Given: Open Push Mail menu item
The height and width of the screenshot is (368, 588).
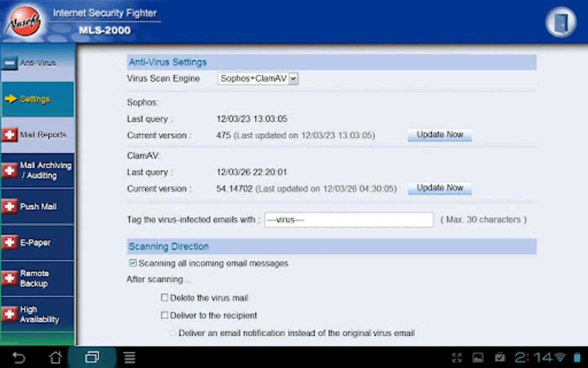Looking at the screenshot, I should (38, 206).
